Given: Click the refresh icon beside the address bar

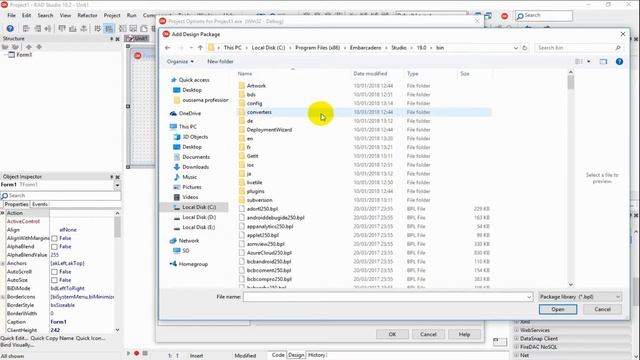Looking at the screenshot, I should (x=525, y=48).
